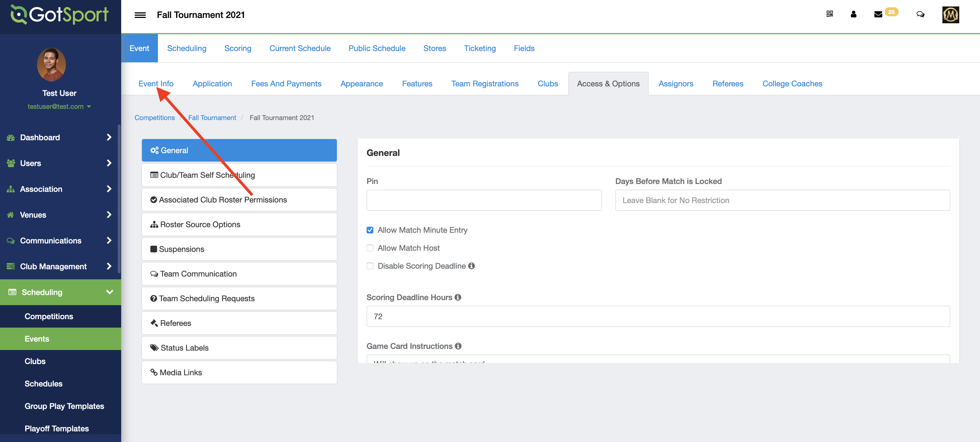Click the Communications chat icon in sidebar
The width and height of the screenshot is (980, 442).
pos(11,241)
